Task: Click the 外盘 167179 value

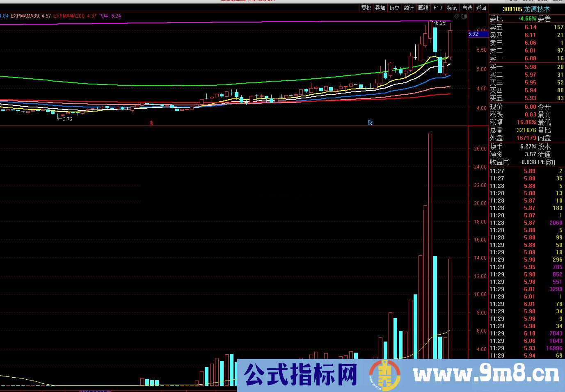Action: pos(526,138)
